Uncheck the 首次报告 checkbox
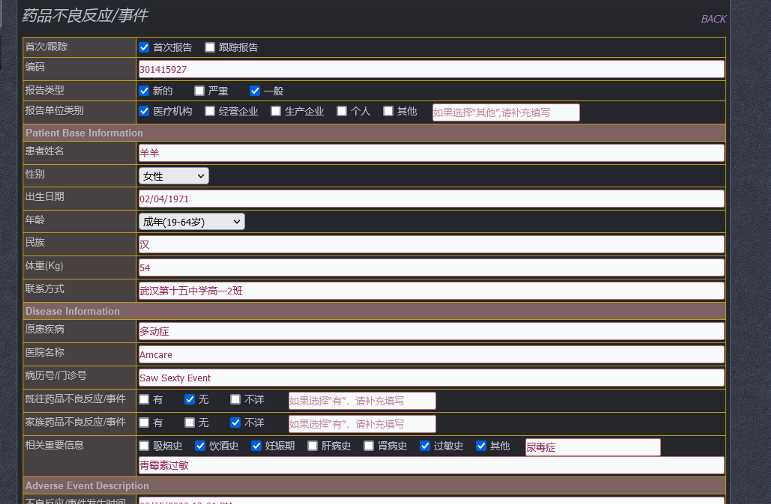The image size is (771, 504). (x=145, y=47)
